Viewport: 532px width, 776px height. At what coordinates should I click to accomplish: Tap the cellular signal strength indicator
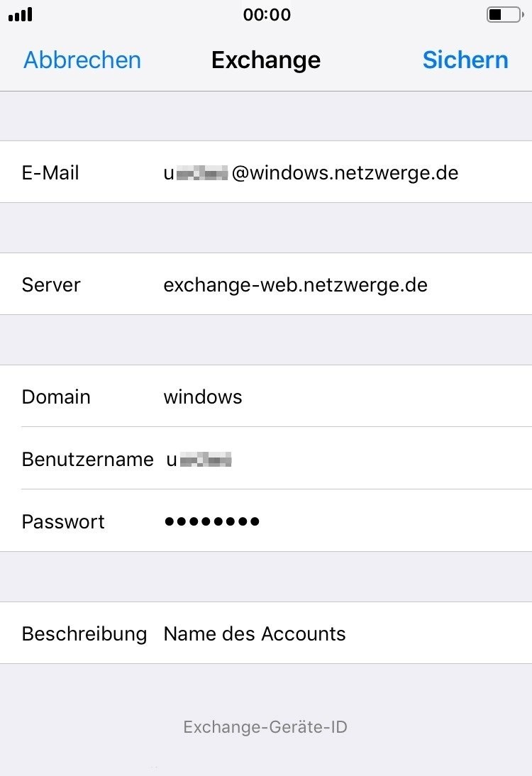click(x=19, y=13)
